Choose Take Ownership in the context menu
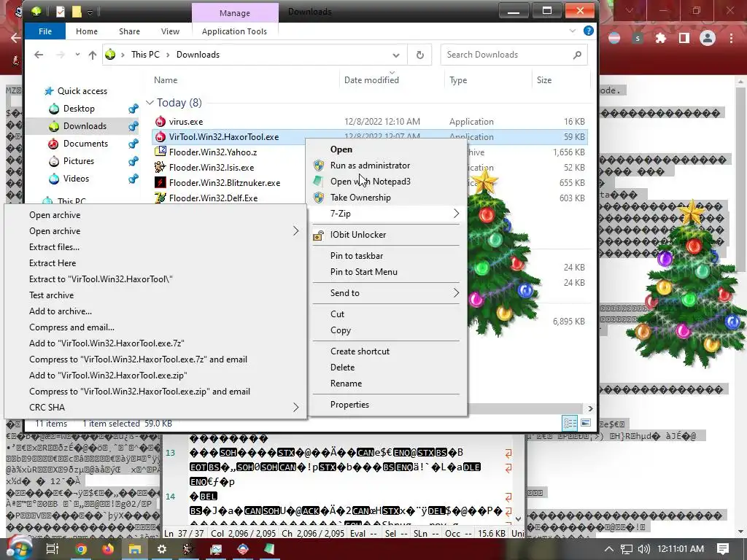The width and height of the screenshot is (747, 560). [360, 198]
